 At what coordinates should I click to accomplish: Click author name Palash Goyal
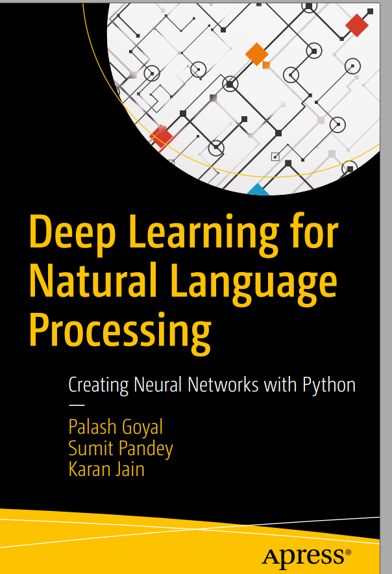[x=116, y=427]
